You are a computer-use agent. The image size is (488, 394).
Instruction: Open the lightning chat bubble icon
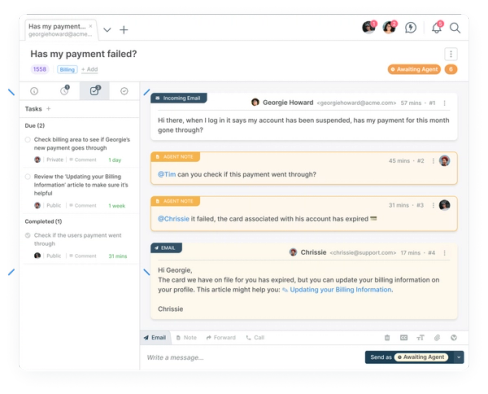(x=411, y=28)
